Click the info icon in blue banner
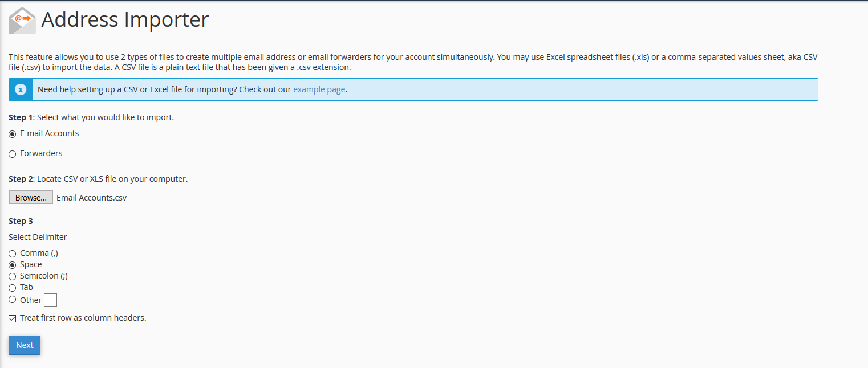This screenshot has height=368, width=868. click(x=21, y=89)
